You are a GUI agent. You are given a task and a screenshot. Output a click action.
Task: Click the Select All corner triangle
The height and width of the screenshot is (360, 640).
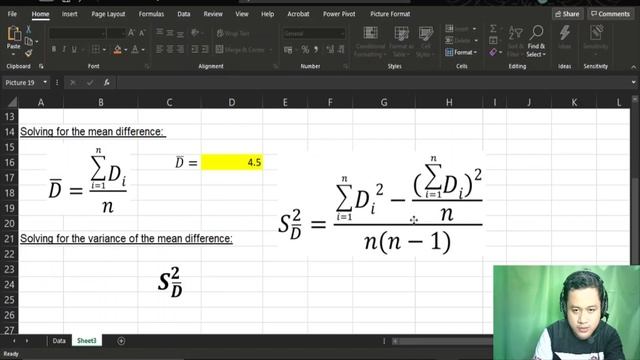coord(12,102)
